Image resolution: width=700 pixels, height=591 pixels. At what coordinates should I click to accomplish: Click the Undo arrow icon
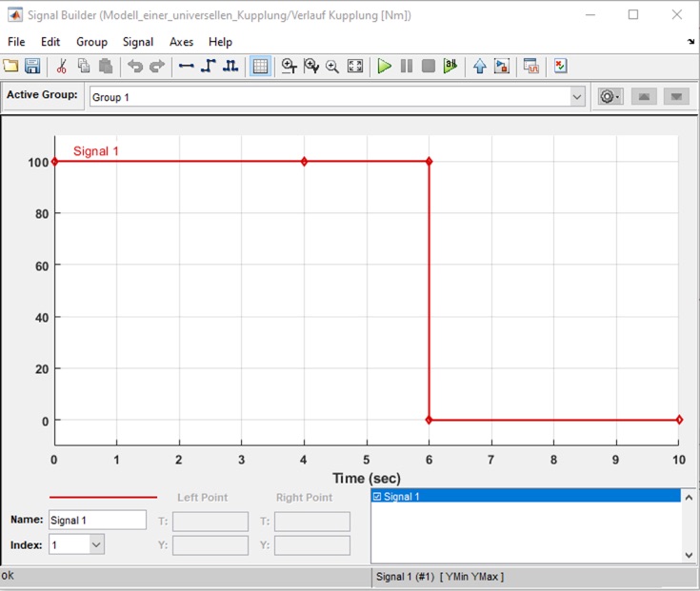point(135,67)
